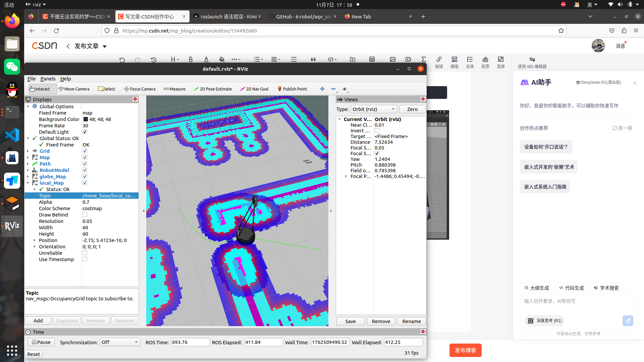
Task: Click the Add display button
Action: 38,321
